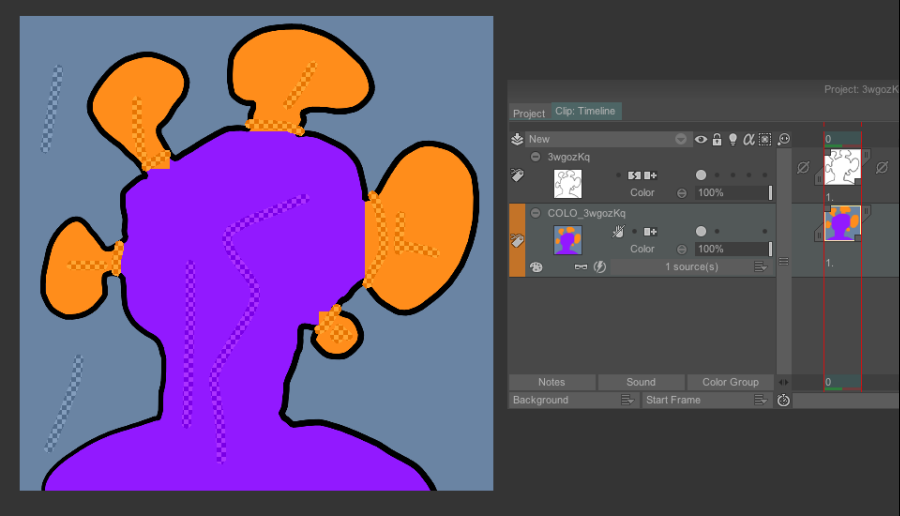Toggle large display circle of COLO_3wgozKq layer

tap(701, 231)
